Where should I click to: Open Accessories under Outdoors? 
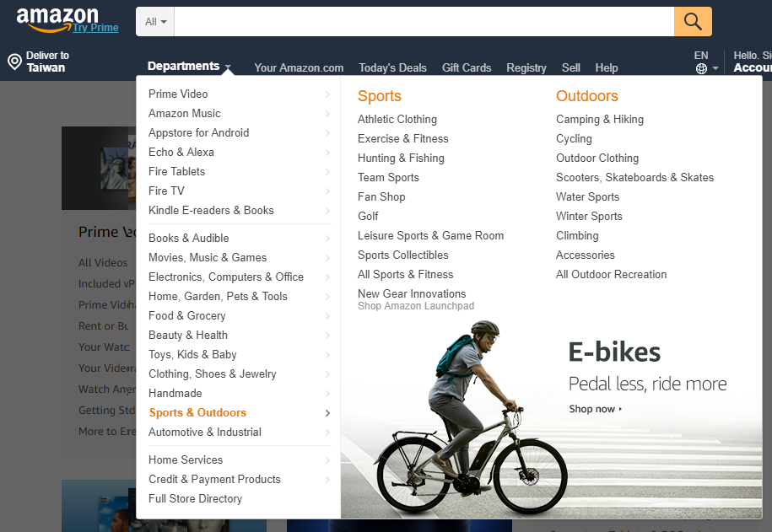point(585,255)
